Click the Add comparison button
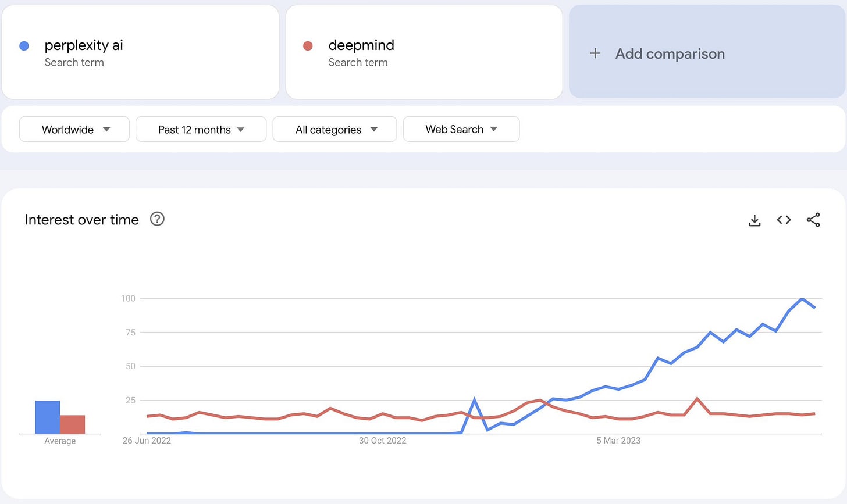The height and width of the screenshot is (504, 847). point(670,53)
